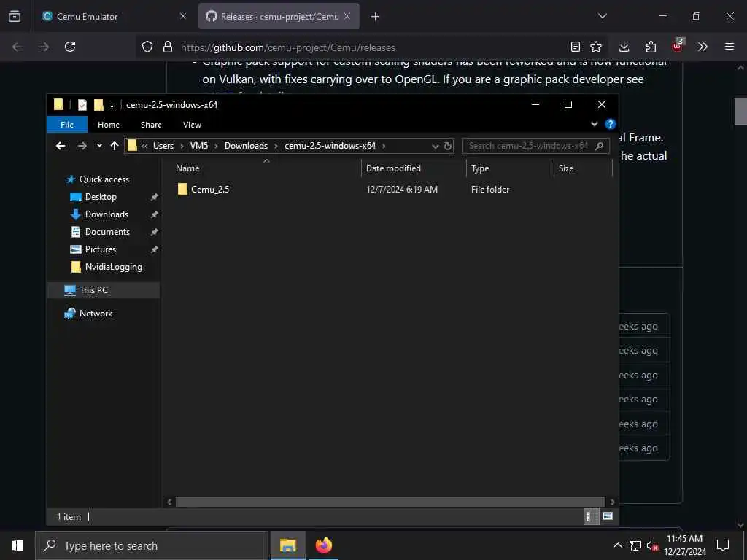Go up one folder level

(x=115, y=146)
